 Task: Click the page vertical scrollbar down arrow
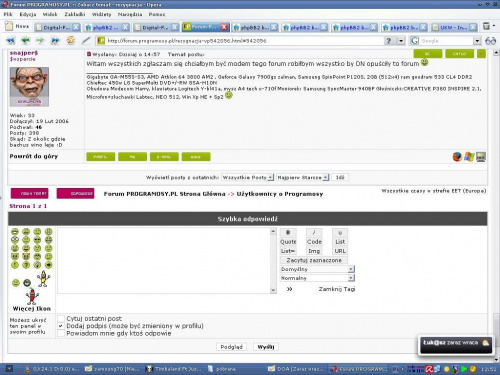(x=496, y=360)
